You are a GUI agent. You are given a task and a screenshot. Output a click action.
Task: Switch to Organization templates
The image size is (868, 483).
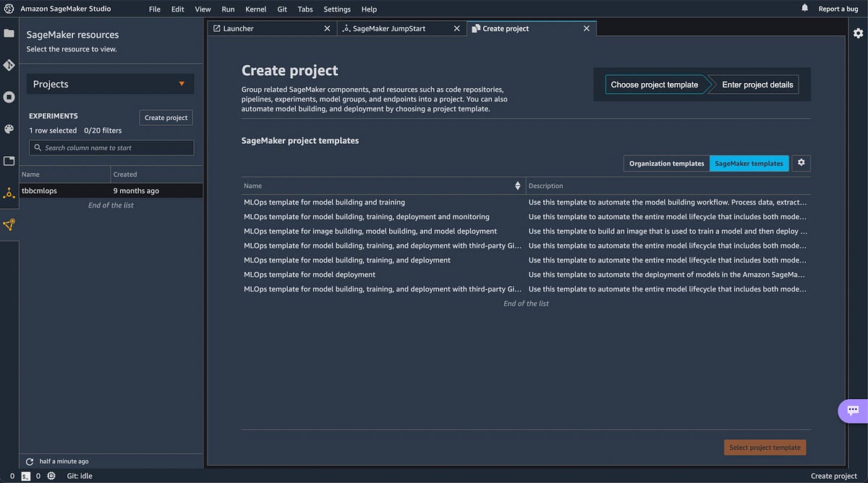click(x=665, y=163)
